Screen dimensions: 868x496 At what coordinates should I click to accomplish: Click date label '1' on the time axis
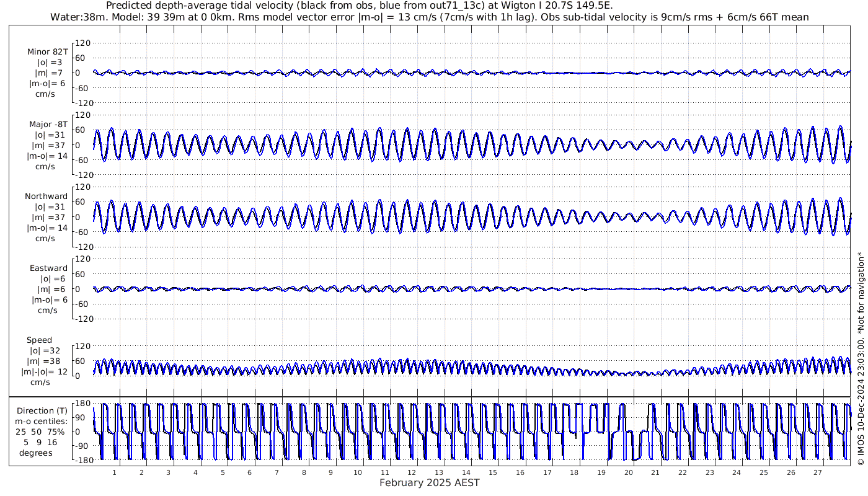point(114,472)
